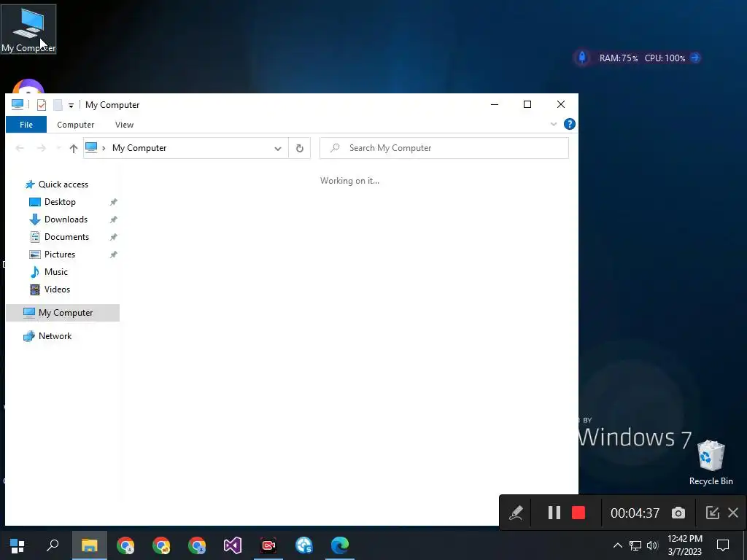This screenshot has width=747, height=560.
Task: Open the Recycle Bin desktop icon
Action: [711, 463]
